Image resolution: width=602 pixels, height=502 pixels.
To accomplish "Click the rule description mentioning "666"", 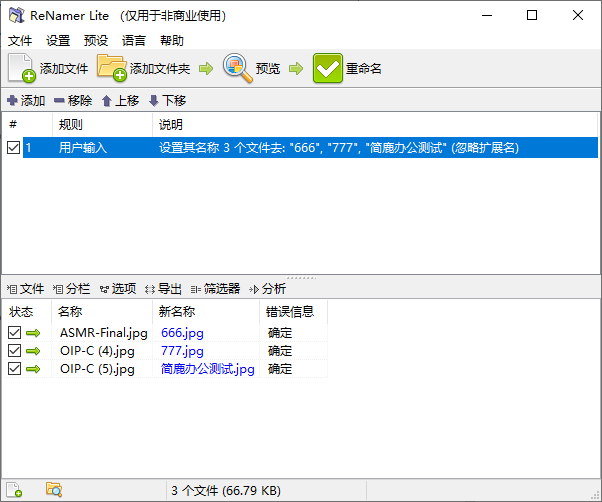I will (339, 148).
